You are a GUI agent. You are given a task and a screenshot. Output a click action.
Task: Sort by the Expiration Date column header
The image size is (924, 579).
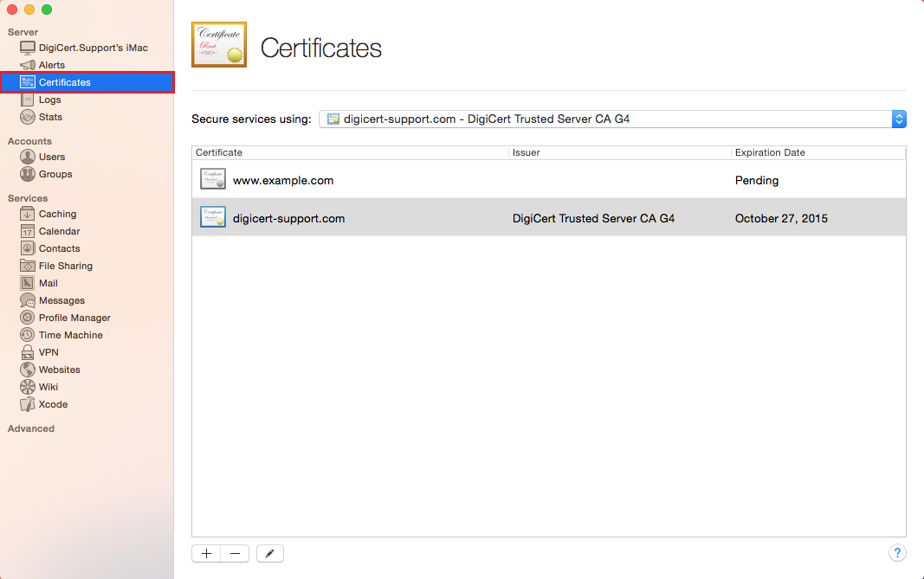[x=770, y=152]
